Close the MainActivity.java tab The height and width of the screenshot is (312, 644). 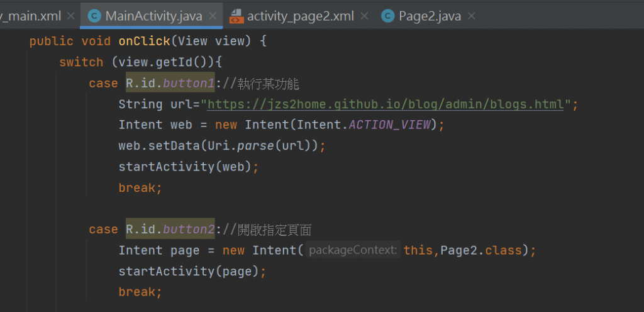click(213, 16)
